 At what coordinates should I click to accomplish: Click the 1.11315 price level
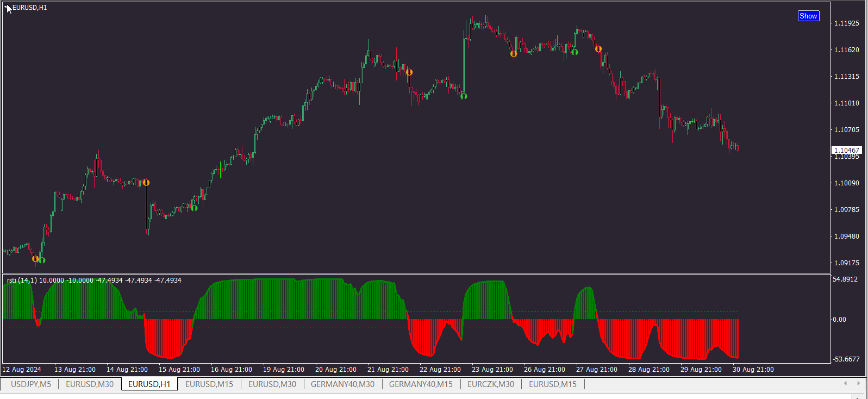847,77
